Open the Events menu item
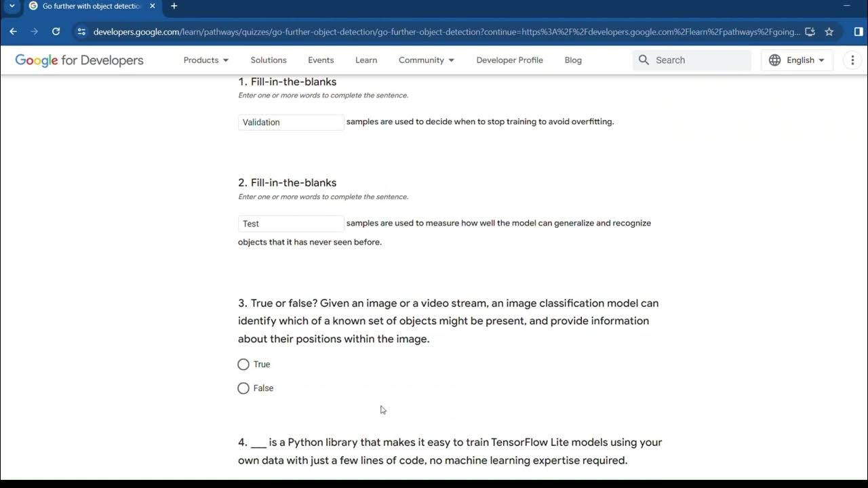Viewport: 868px width, 488px height. [321, 60]
